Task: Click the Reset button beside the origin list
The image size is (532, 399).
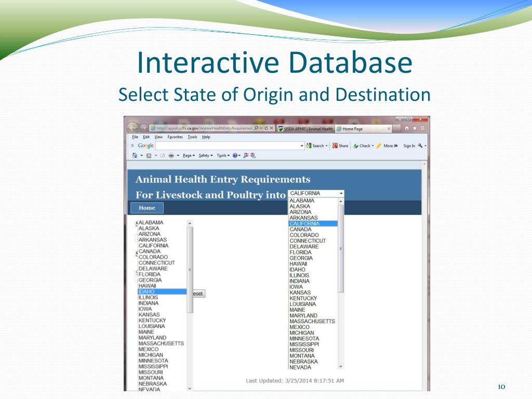Action: (199, 294)
